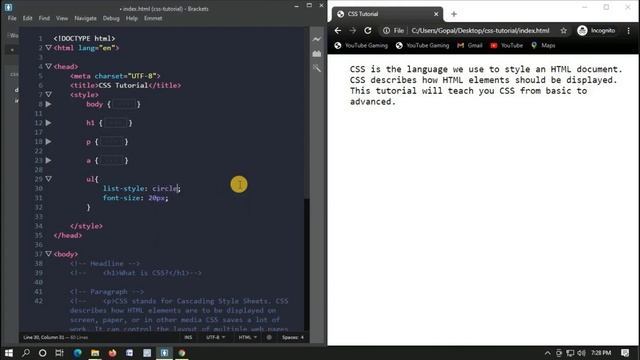Reload the CSS Tutorial page in Chrome
The image size is (640, 360).
368,31
